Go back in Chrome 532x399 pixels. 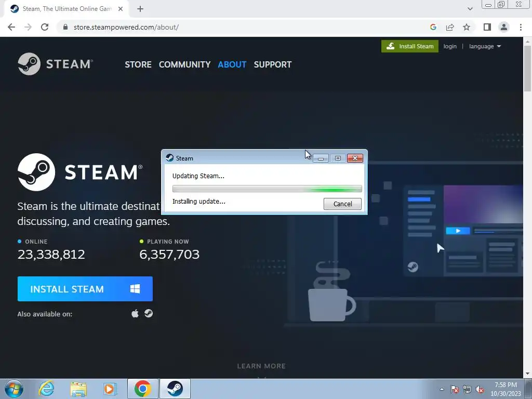click(x=11, y=27)
